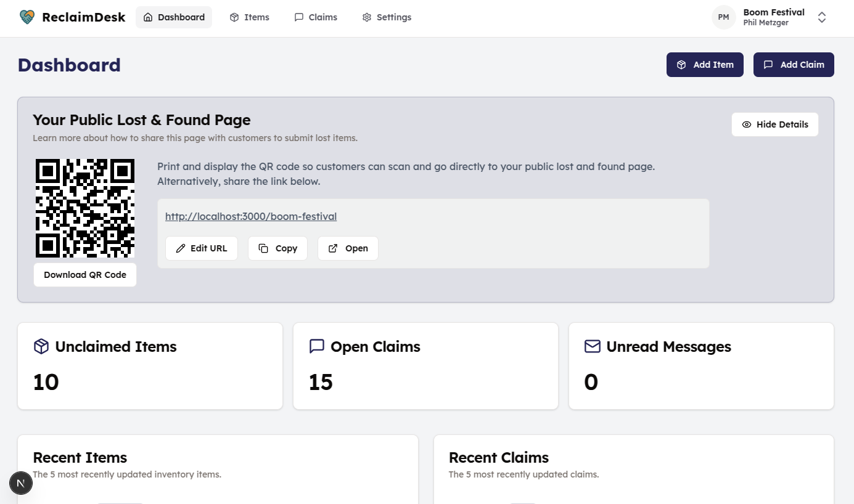The height and width of the screenshot is (504, 854).
Task: Click the copy icon beside the Copy label
Action: [263, 248]
